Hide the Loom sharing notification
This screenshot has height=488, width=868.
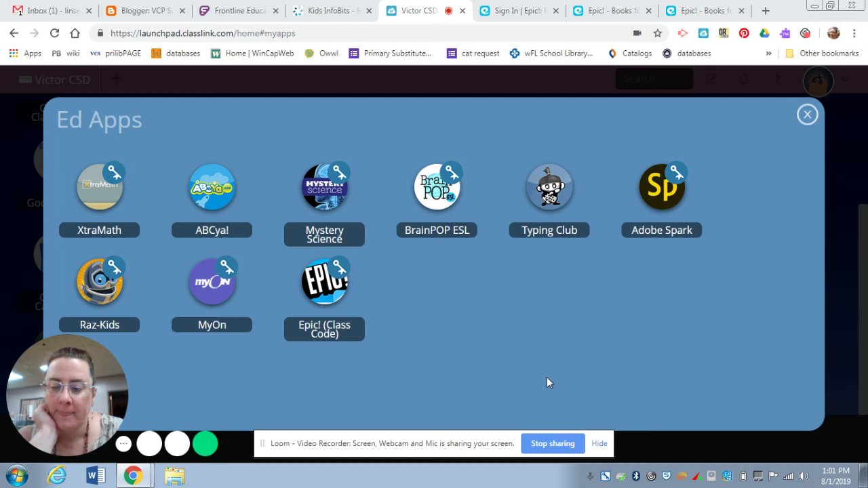599,443
